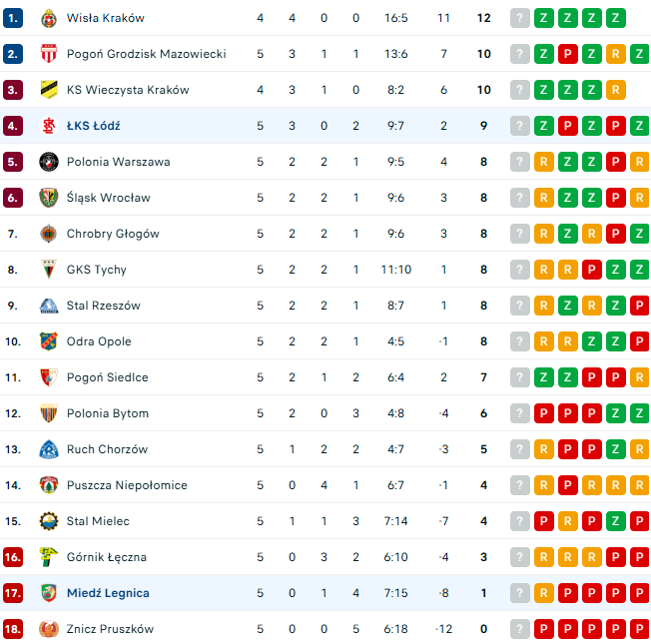Click the Ruch Chorzów team crest

[x=48, y=449]
